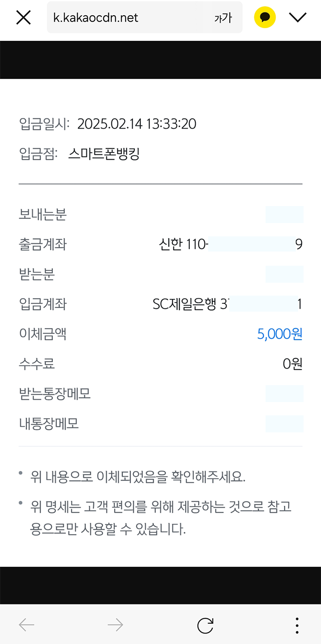Go forward using the right arrow icon

[115, 625]
